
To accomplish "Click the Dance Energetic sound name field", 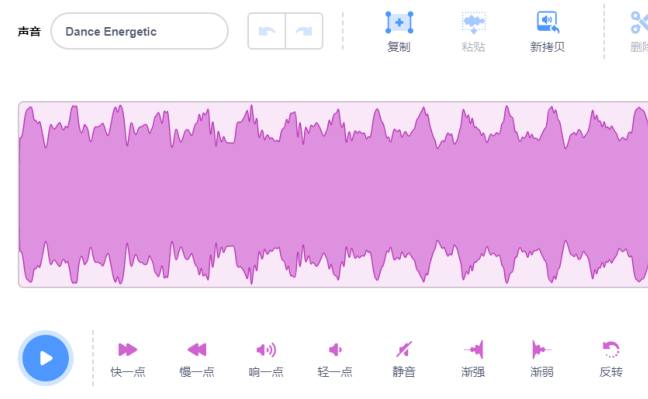I will (139, 31).
